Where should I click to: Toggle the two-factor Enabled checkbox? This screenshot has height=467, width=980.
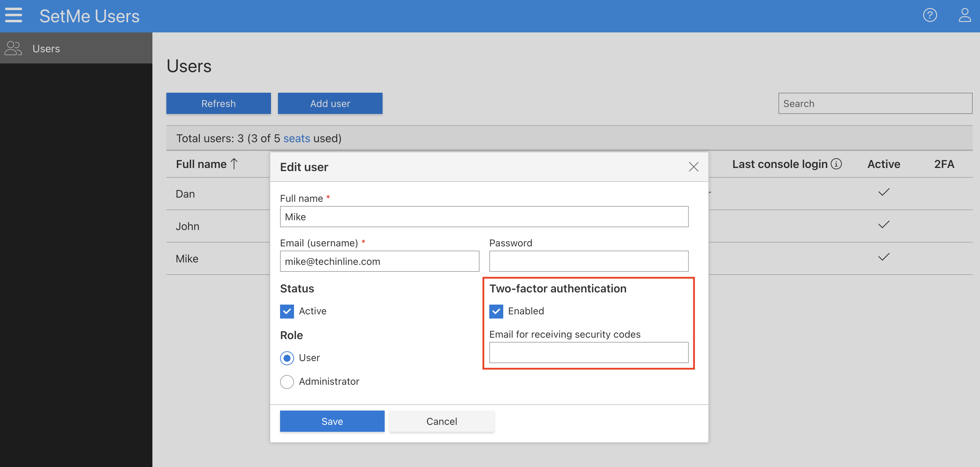click(x=496, y=311)
